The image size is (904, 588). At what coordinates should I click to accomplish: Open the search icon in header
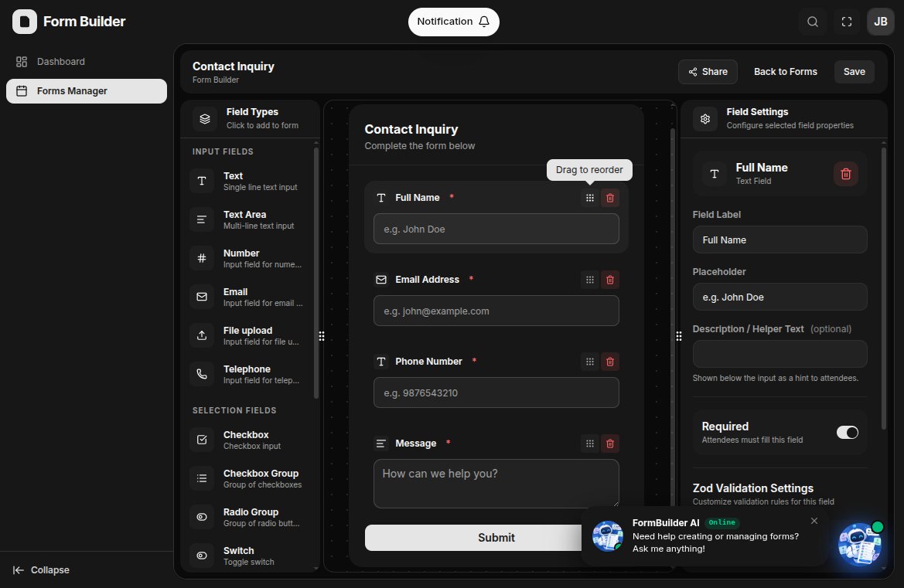[812, 22]
